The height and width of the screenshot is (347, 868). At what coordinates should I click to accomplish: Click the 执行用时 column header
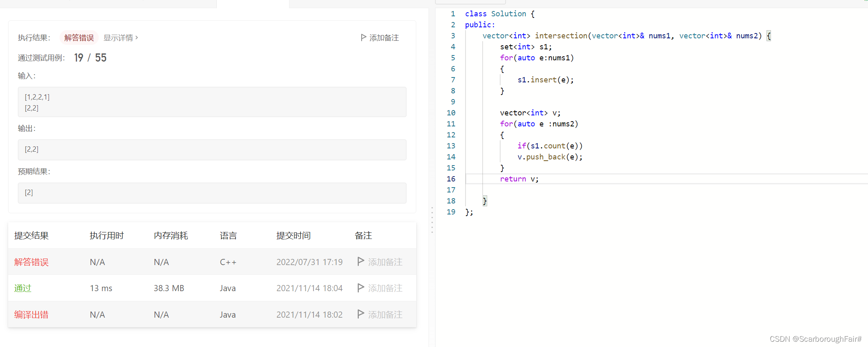pos(107,236)
